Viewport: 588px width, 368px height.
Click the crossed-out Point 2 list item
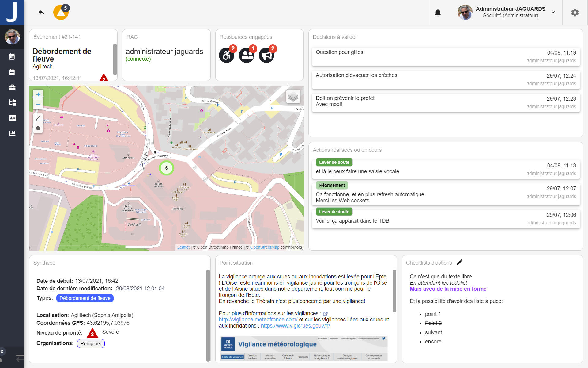coord(433,323)
